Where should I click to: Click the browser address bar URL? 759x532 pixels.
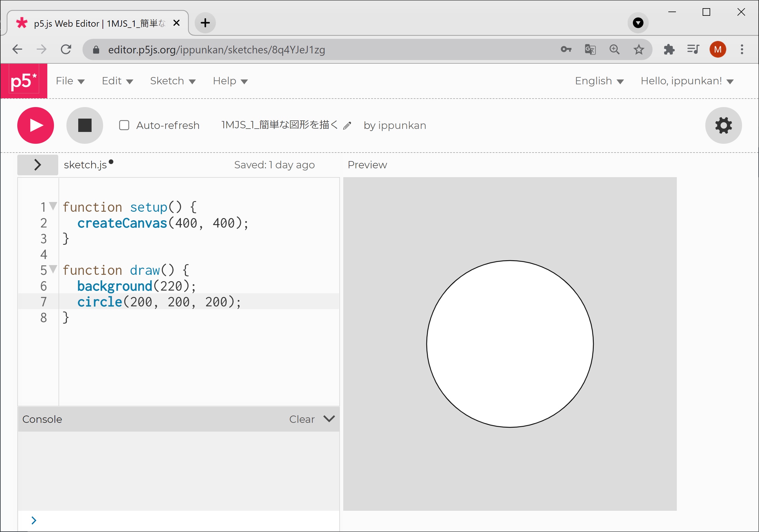(x=217, y=50)
